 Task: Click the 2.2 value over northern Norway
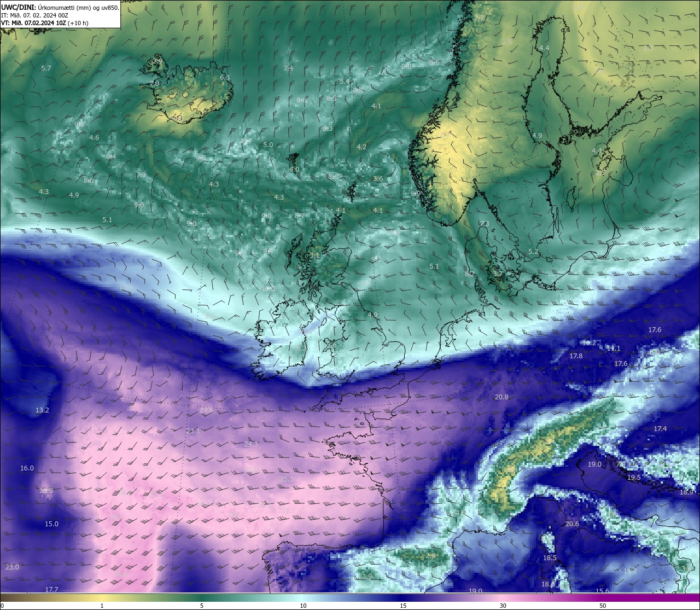[479, 18]
